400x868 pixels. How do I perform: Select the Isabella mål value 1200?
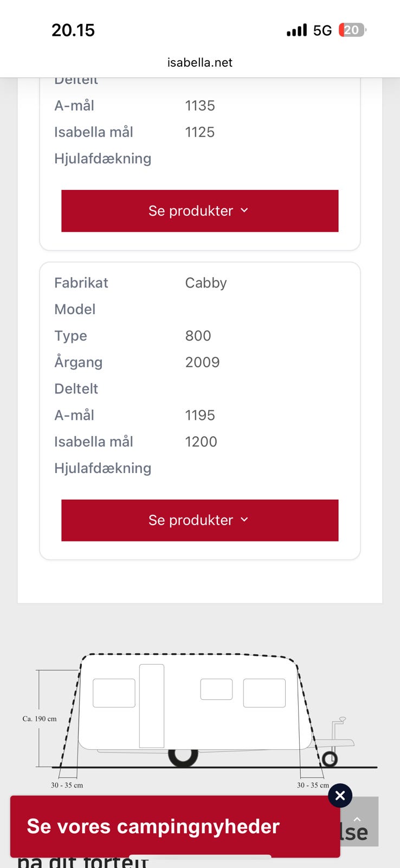click(201, 442)
